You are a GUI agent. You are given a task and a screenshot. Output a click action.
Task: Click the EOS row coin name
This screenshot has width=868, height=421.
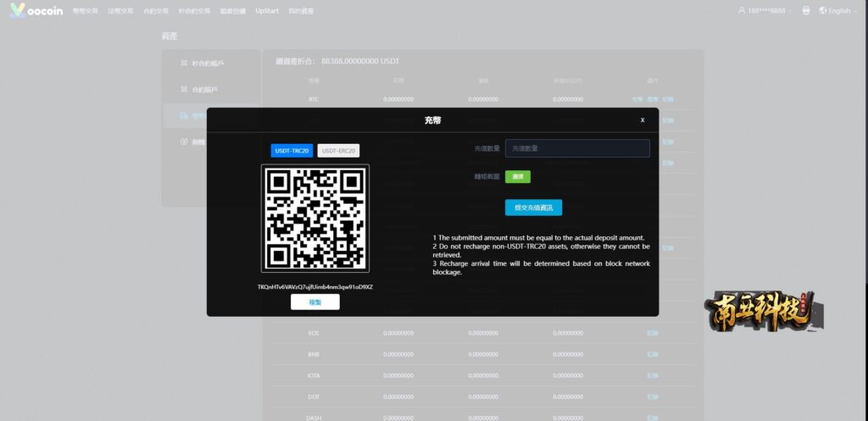tap(314, 333)
